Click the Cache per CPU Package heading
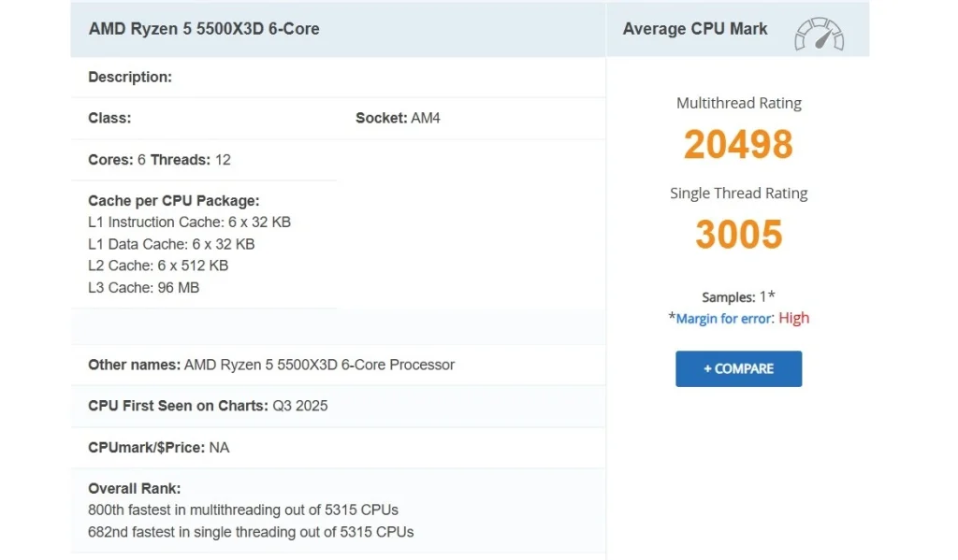This screenshot has height=560, width=958. coord(173,201)
